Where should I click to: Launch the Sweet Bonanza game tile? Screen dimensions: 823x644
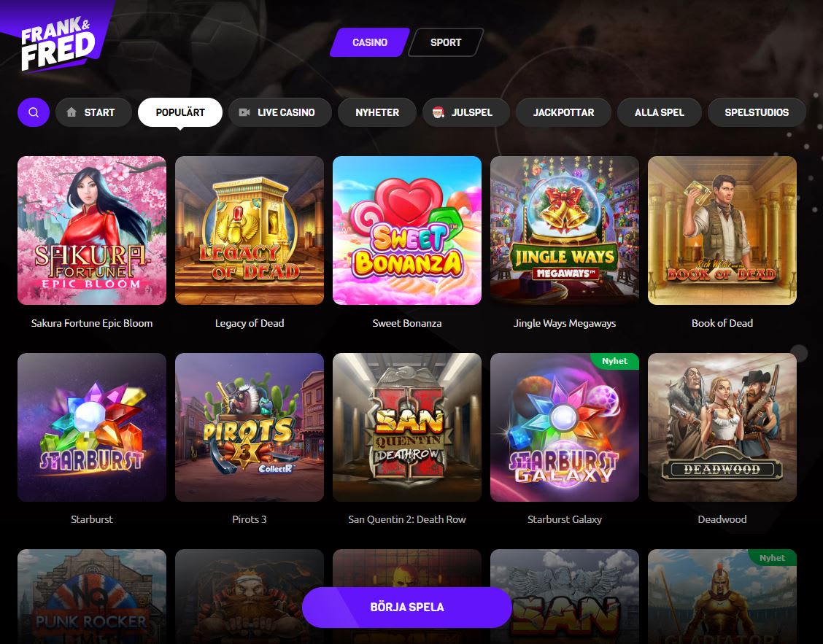pyautogui.click(x=407, y=230)
